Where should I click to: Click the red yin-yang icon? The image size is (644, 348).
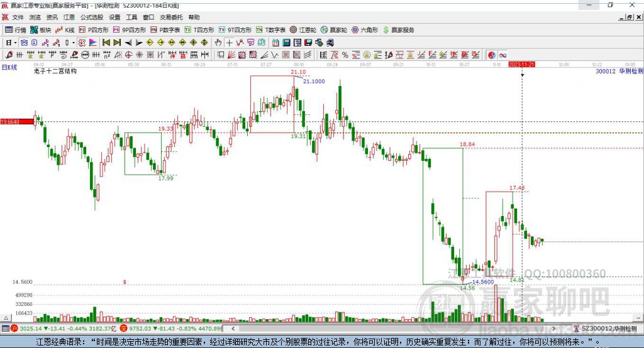492,55
